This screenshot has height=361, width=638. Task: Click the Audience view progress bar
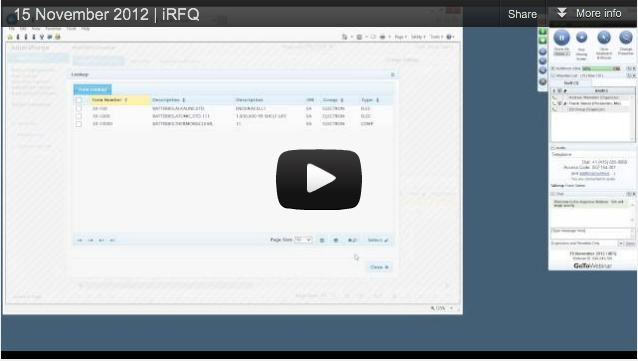coord(601,68)
